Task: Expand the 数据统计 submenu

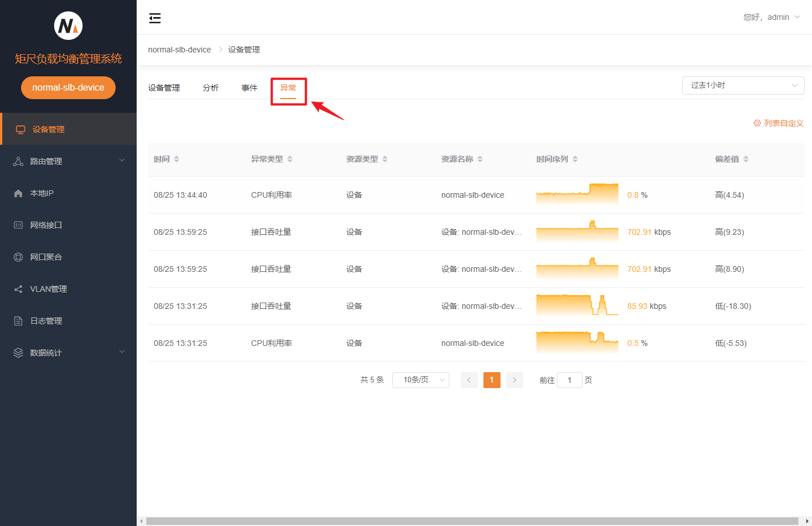Action: [68, 353]
